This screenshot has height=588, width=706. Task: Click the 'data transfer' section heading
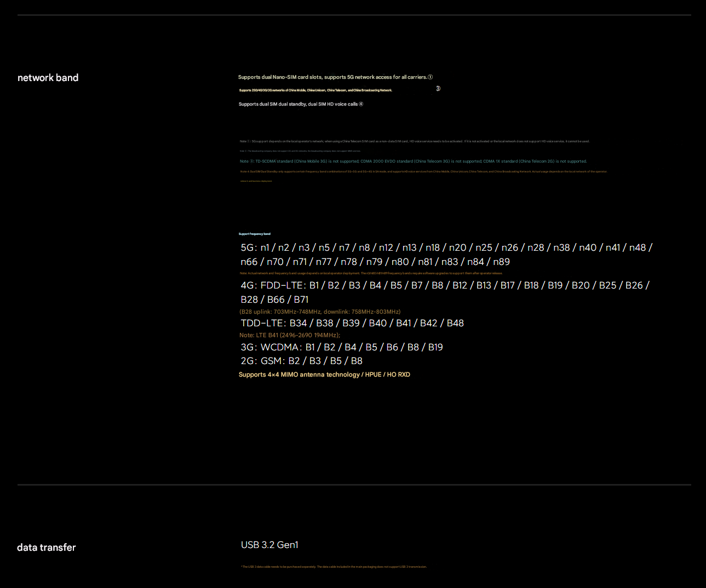click(x=47, y=547)
